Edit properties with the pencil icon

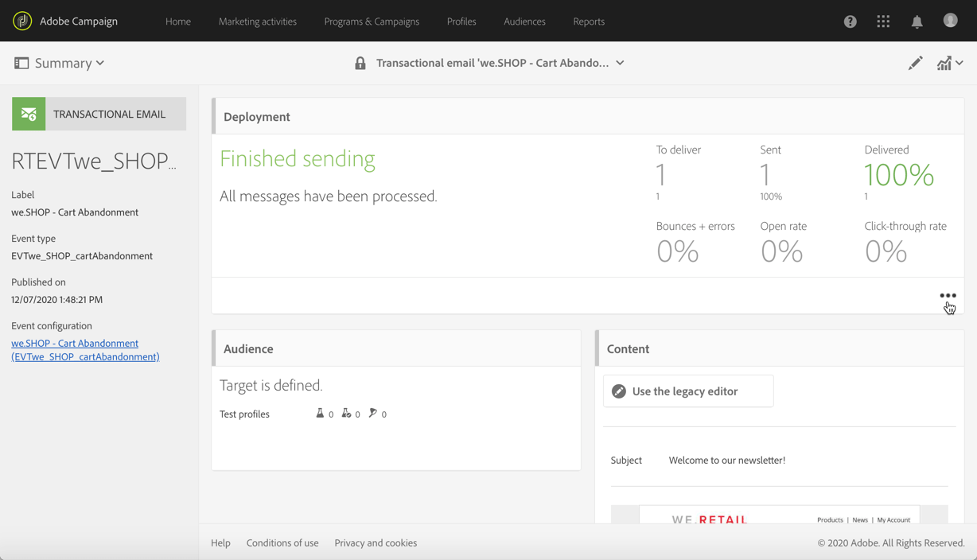916,63
